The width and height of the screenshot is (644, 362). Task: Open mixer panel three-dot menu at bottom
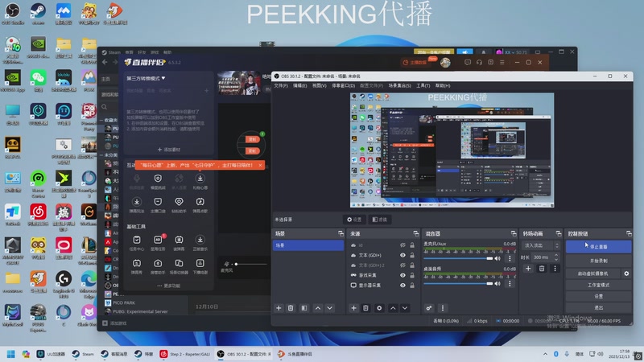[x=442, y=308]
